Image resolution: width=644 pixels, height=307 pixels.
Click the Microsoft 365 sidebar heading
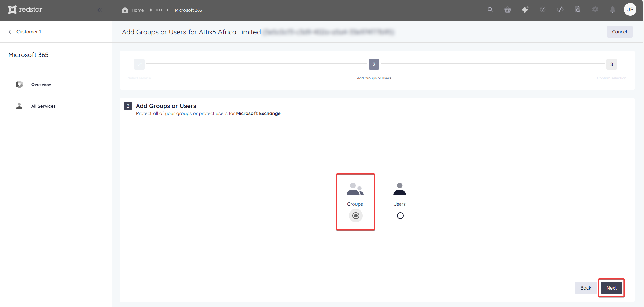pos(29,55)
